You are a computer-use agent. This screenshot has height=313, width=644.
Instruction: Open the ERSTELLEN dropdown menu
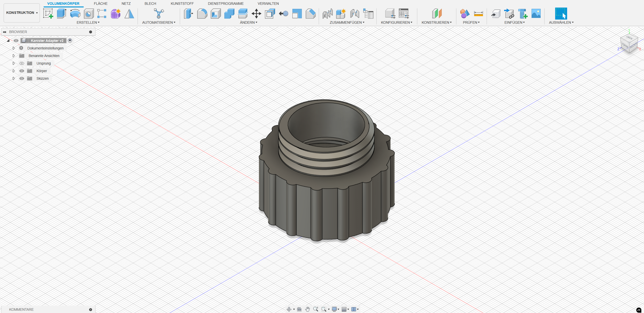[x=88, y=22]
